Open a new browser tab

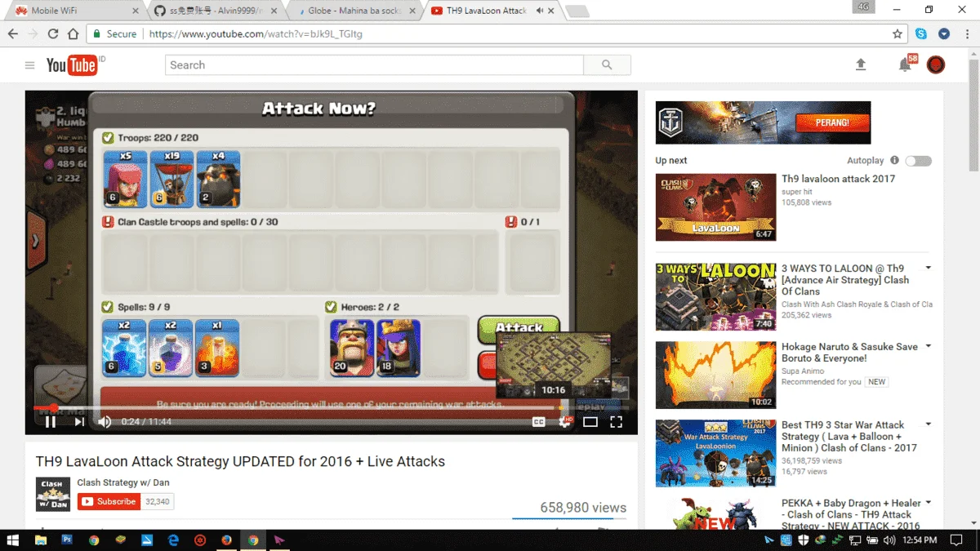(577, 11)
